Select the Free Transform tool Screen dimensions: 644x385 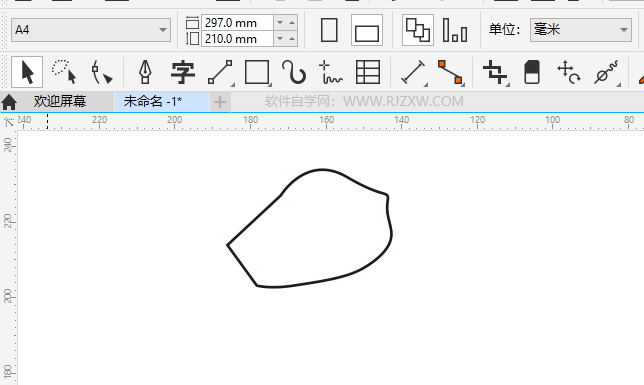click(x=568, y=72)
